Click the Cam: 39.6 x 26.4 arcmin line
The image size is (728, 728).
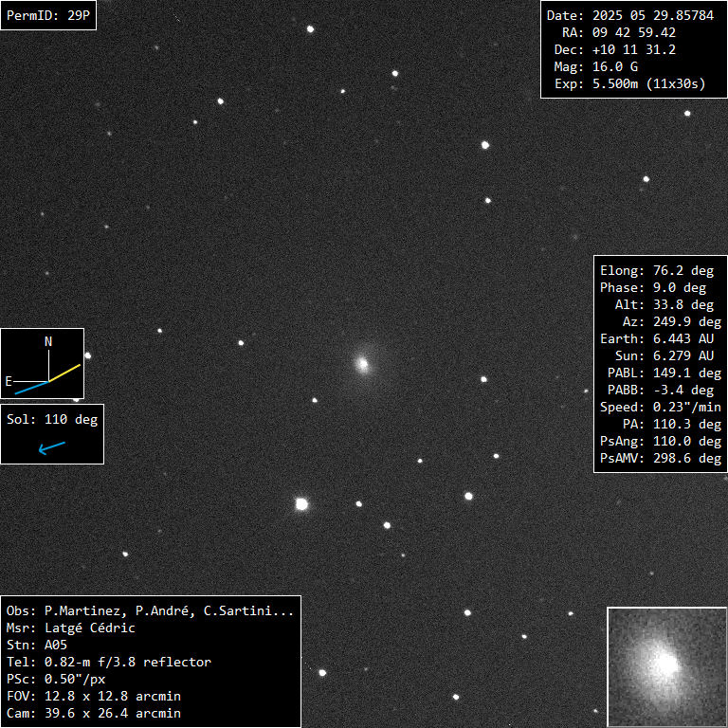coord(93,714)
